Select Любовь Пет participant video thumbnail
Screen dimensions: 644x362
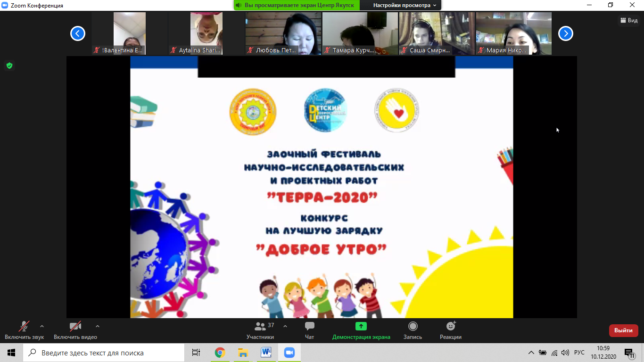[283, 33]
